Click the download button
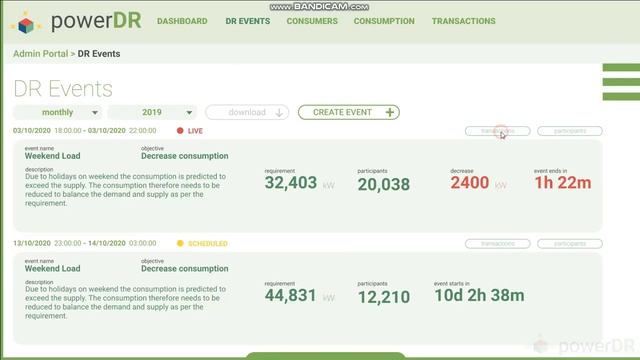 [247, 112]
